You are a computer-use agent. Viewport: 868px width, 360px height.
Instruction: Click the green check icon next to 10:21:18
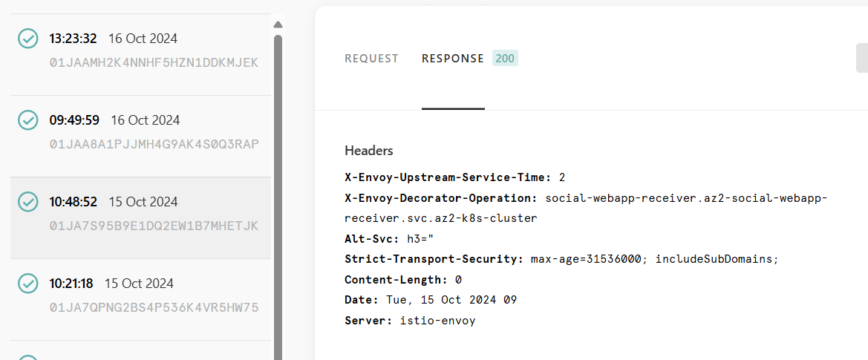tap(27, 284)
